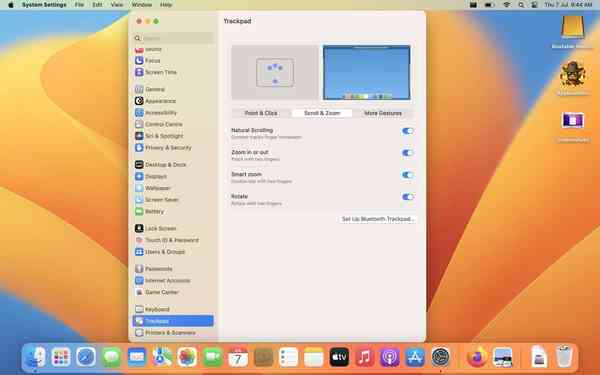600x375 pixels.
Task: Select Trackpad in the sidebar
Action: pyautogui.click(x=173, y=321)
